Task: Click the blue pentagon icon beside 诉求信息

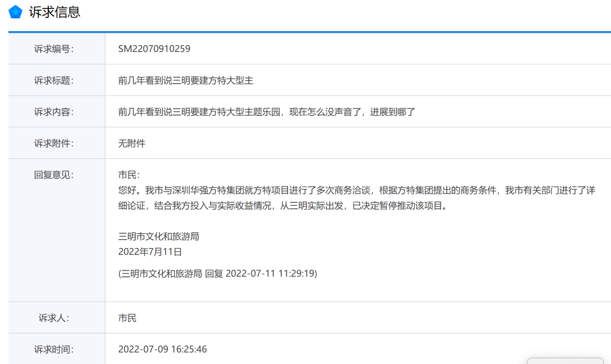Action: pos(15,12)
